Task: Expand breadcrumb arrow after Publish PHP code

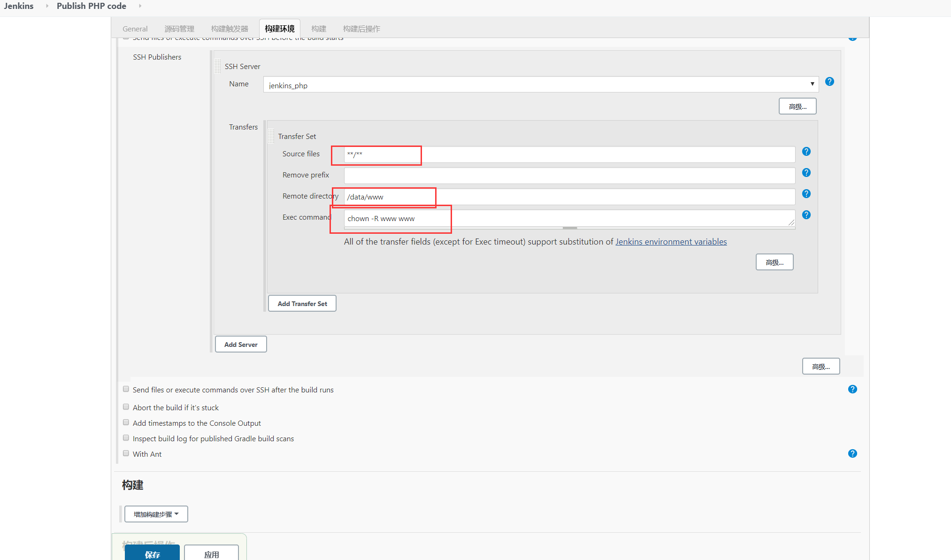Action: 140,6
